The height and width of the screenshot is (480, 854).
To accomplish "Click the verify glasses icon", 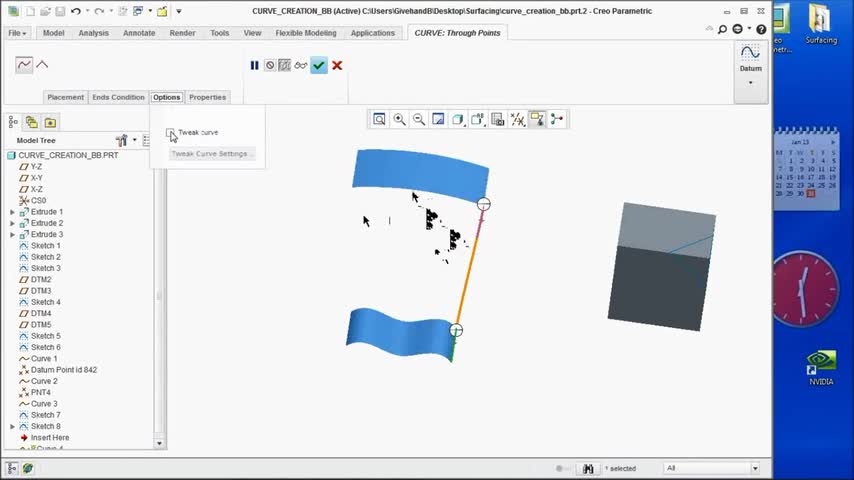I will point(301,65).
